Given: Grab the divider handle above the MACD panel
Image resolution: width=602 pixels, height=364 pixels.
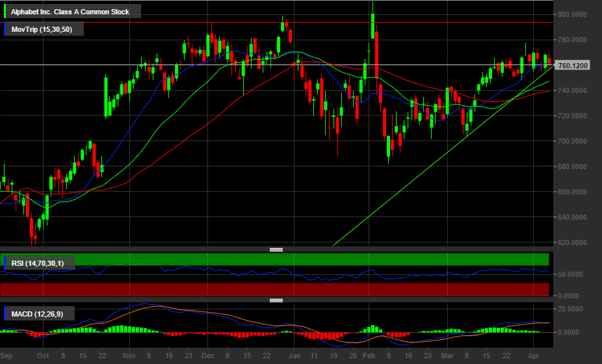Looking at the screenshot, I should [276, 300].
